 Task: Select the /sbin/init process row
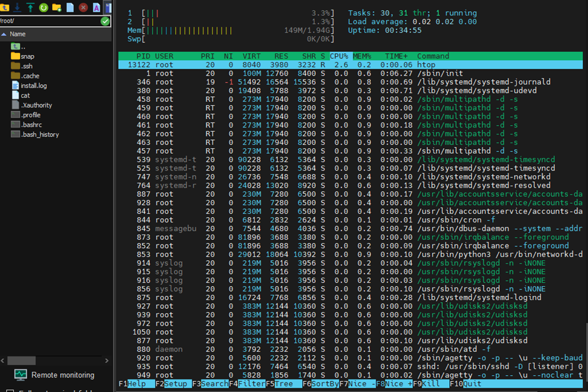tap(350, 73)
